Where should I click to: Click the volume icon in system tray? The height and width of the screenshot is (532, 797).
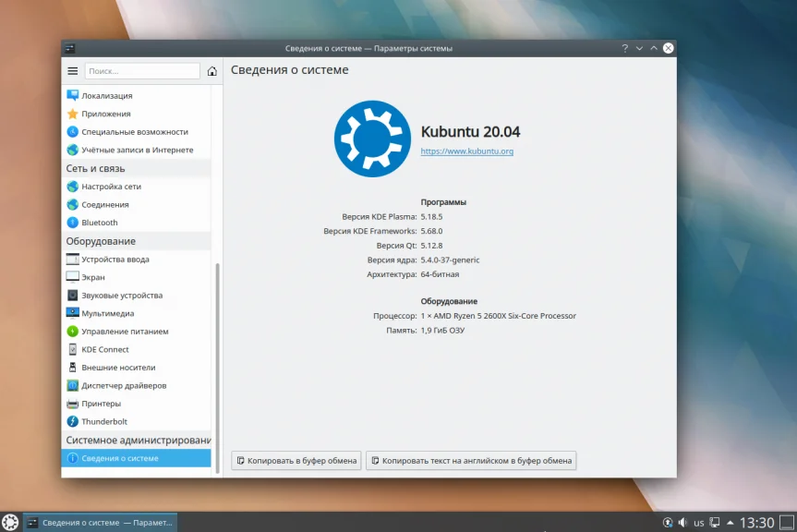[682, 523]
